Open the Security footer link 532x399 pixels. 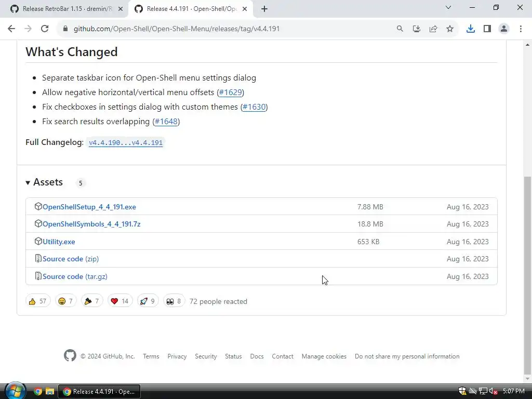[206, 356]
